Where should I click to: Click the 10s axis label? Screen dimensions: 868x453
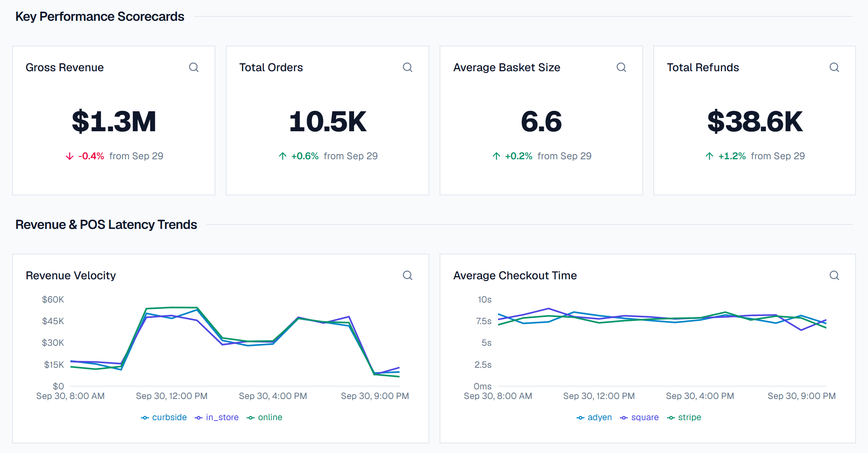[484, 299]
